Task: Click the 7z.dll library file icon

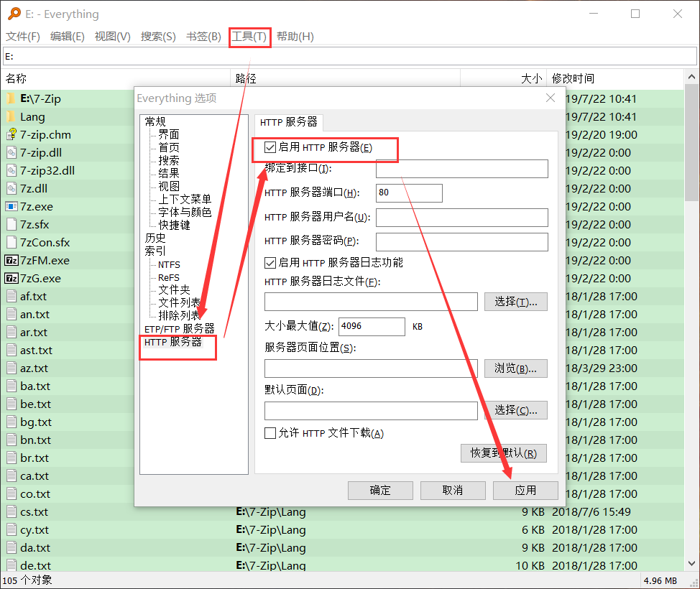Action: coord(13,188)
